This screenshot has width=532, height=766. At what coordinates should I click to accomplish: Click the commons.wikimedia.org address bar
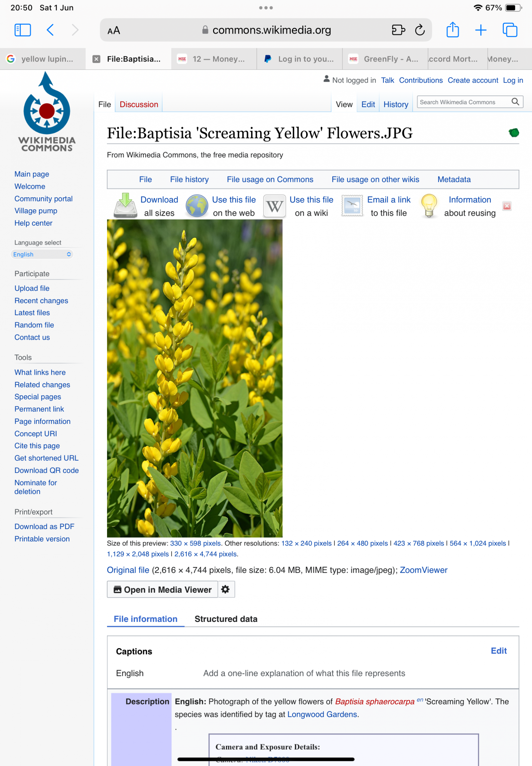click(x=266, y=30)
